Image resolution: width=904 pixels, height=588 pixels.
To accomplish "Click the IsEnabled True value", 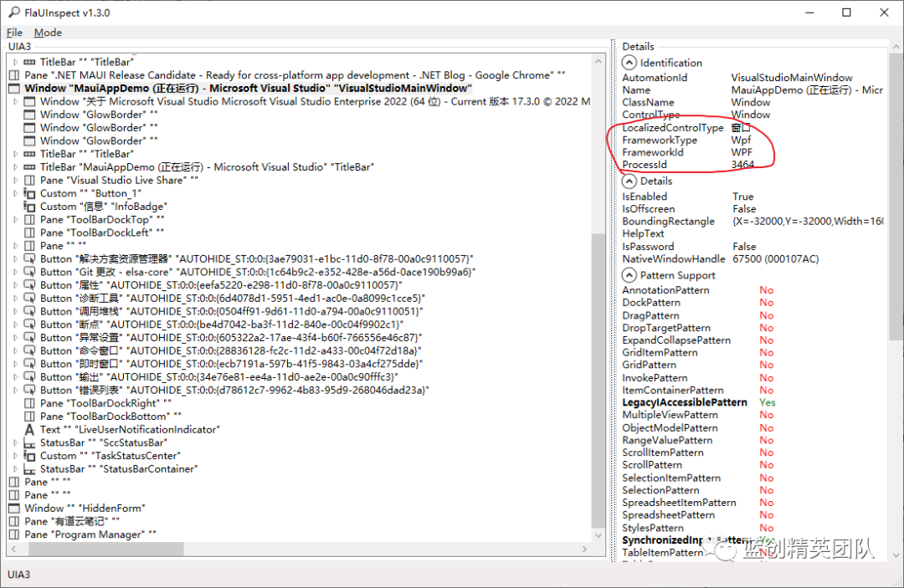I will 743,197.
